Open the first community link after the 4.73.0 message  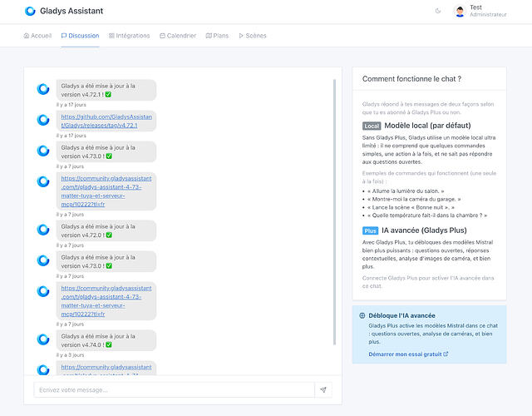106,191
